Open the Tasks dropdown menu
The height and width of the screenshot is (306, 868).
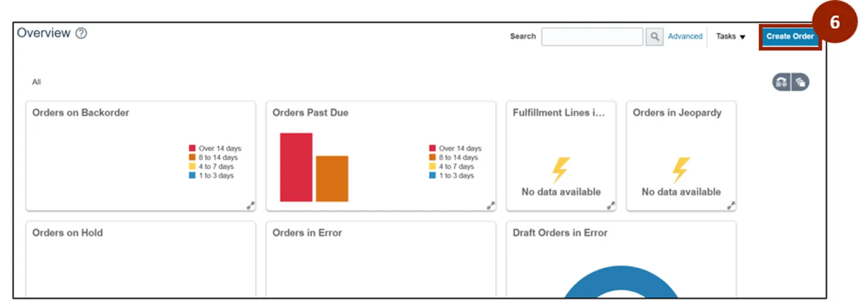point(731,36)
